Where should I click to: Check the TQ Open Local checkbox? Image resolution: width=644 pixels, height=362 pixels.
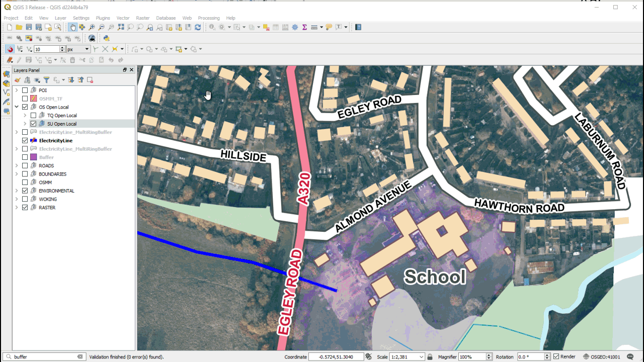pos(33,115)
